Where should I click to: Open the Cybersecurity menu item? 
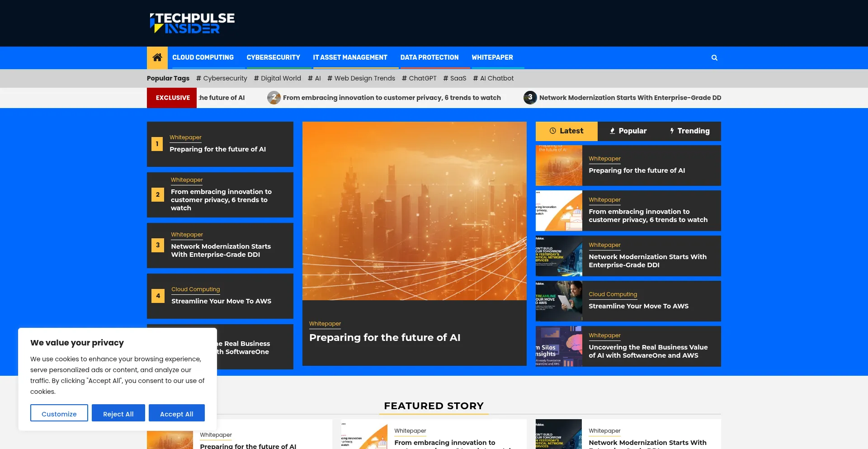[x=273, y=57]
